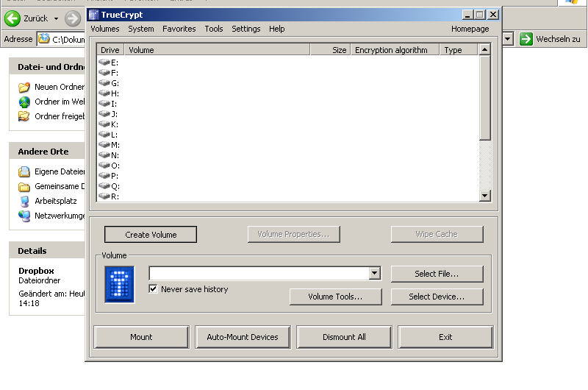The width and height of the screenshot is (588, 390).
Task: Select drive O: in the drive list
Action: click(109, 166)
